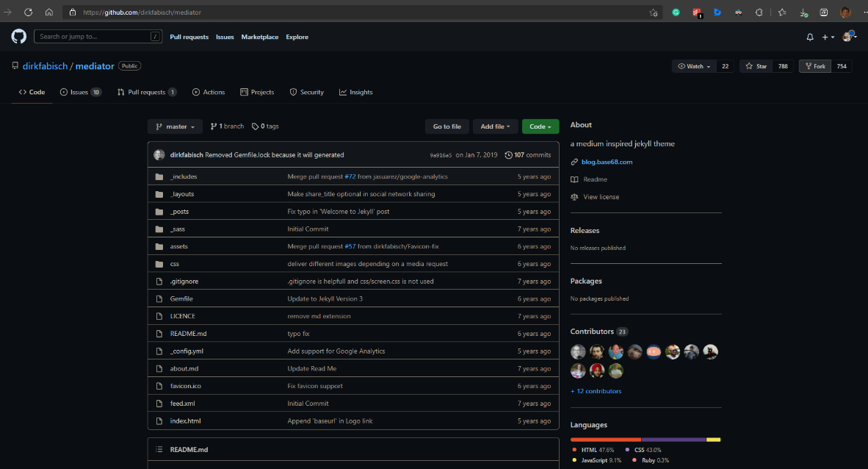Screen dimensions: 868x469
Task: Open the Insights tab
Action: (x=356, y=92)
